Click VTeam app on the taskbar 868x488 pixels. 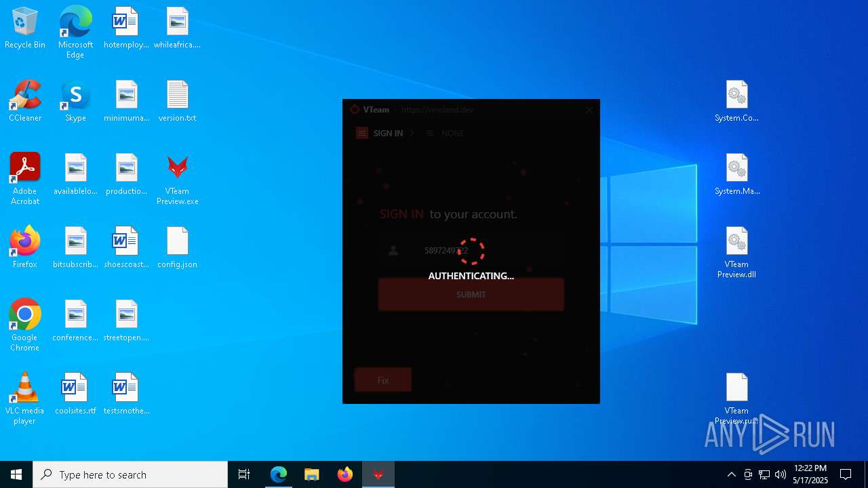click(x=378, y=474)
